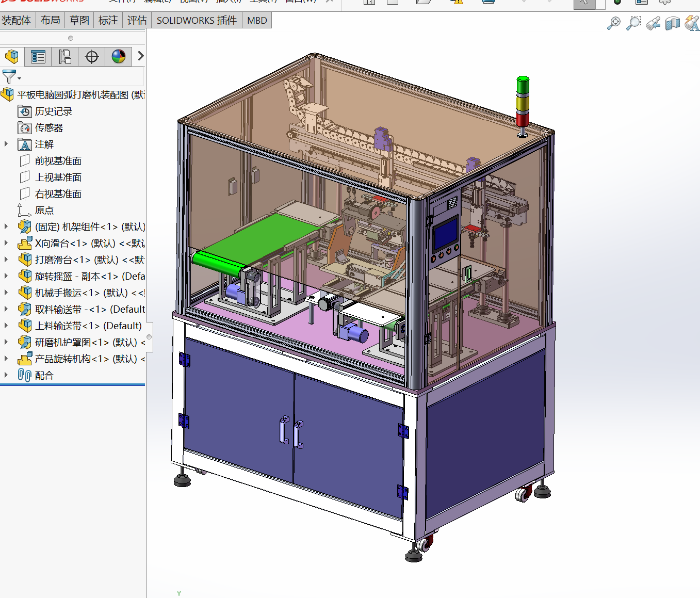Image resolution: width=700 pixels, height=598 pixels.
Task: Expand the 注解 annotations node
Action: tap(6, 144)
